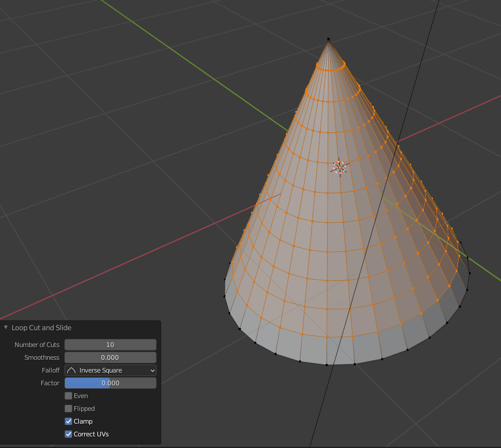This screenshot has width=501, height=448.
Task: Disable the Clamp checkbox
Action: click(68, 421)
